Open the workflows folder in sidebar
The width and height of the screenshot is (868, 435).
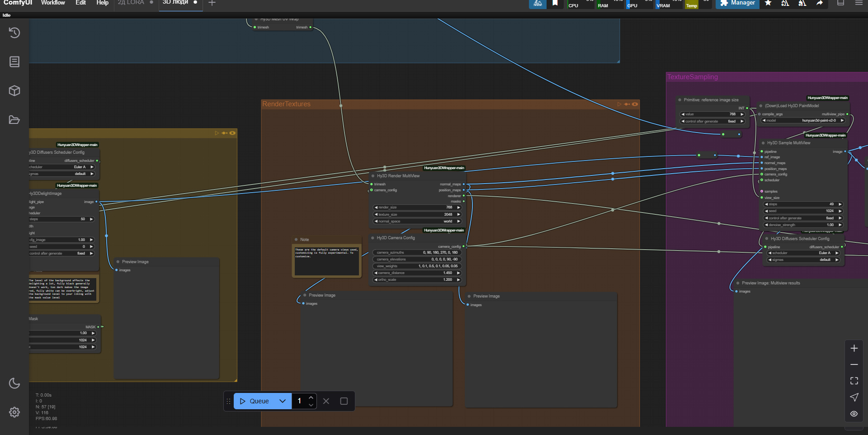click(x=14, y=120)
